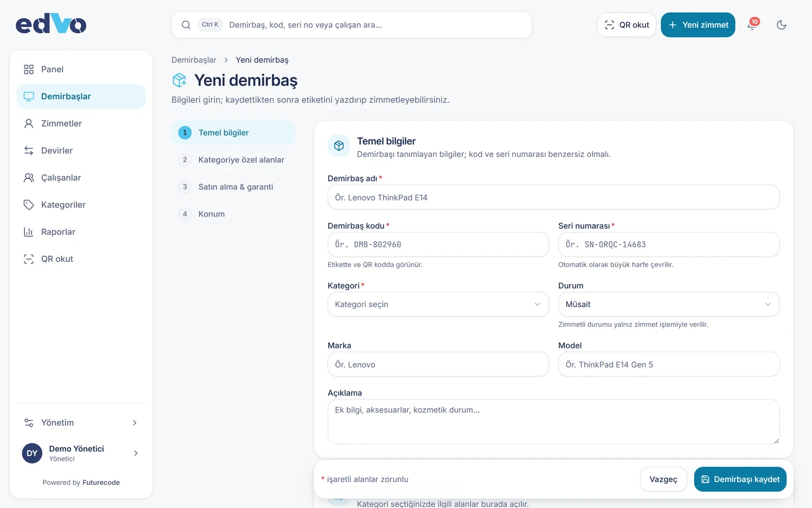812x508 pixels.
Task: Focus the Seri numarası field
Action: pyautogui.click(x=669, y=244)
